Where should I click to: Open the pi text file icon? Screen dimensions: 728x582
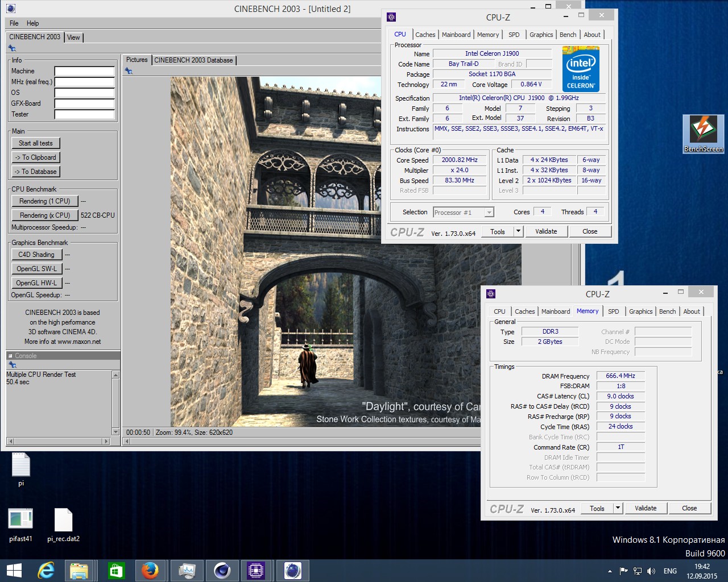(21, 469)
